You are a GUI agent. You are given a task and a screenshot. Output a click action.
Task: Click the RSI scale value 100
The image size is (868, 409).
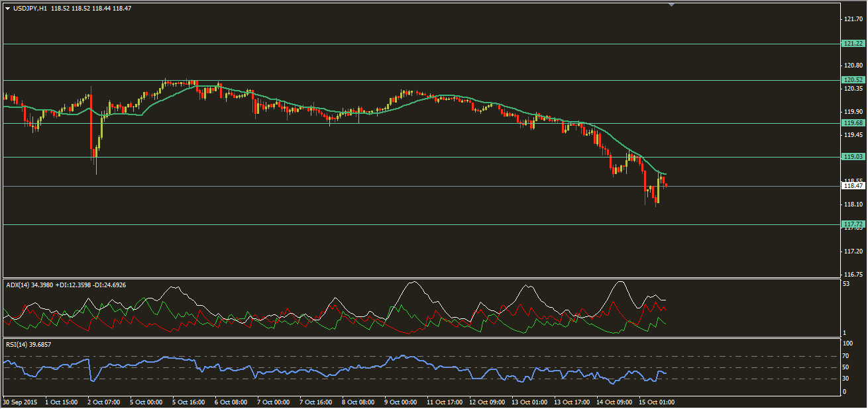pyautogui.click(x=847, y=343)
